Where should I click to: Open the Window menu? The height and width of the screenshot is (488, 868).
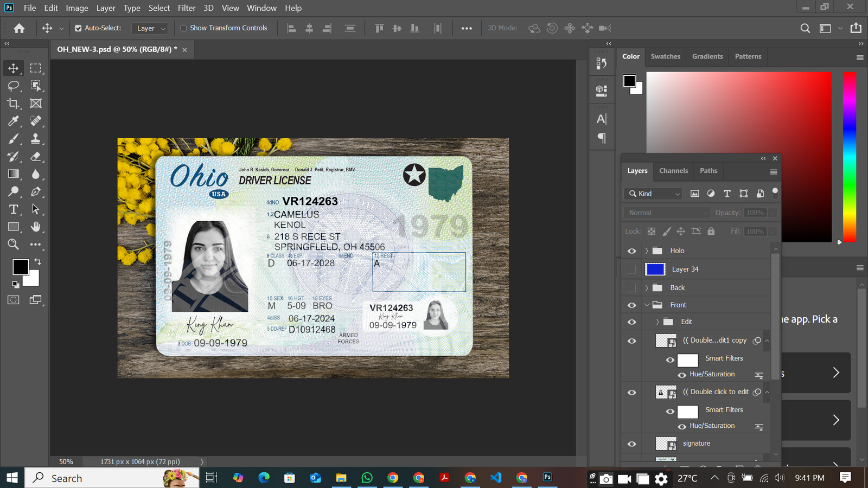tap(261, 8)
